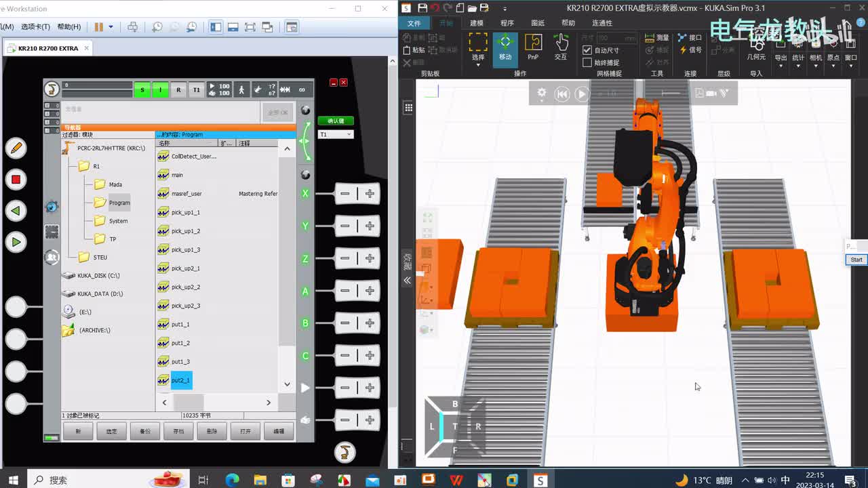Play the simulation in the 3D view
This screenshot has width=868, height=488.
click(x=582, y=94)
